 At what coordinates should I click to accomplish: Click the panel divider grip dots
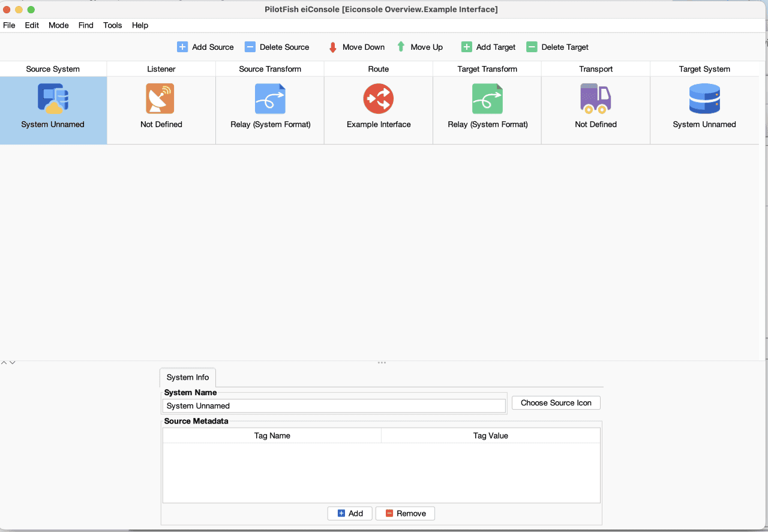coord(382,363)
